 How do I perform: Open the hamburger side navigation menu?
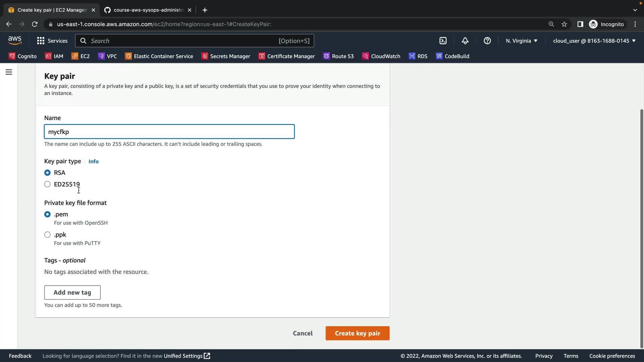click(x=9, y=72)
